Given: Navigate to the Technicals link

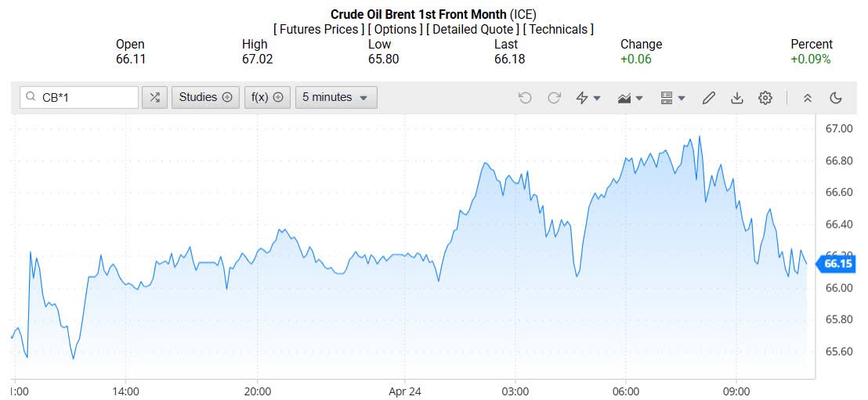Looking at the screenshot, I should coord(559,29).
